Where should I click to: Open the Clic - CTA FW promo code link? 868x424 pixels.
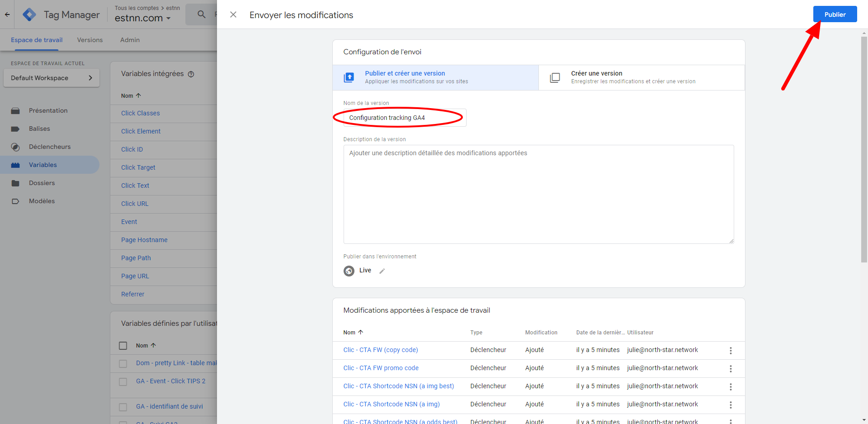[x=381, y=368]
